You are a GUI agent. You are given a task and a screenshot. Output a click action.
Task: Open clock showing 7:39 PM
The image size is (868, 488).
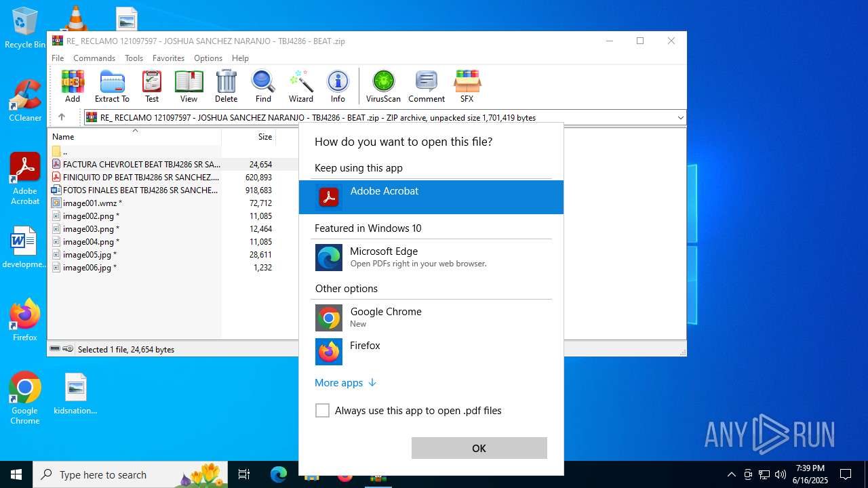click(x=810, y=474)
